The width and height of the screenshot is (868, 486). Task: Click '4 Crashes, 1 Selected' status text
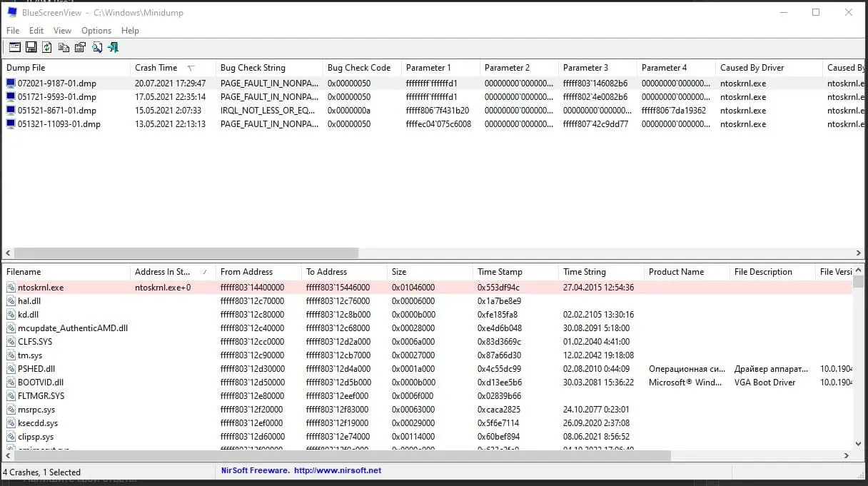41,472
